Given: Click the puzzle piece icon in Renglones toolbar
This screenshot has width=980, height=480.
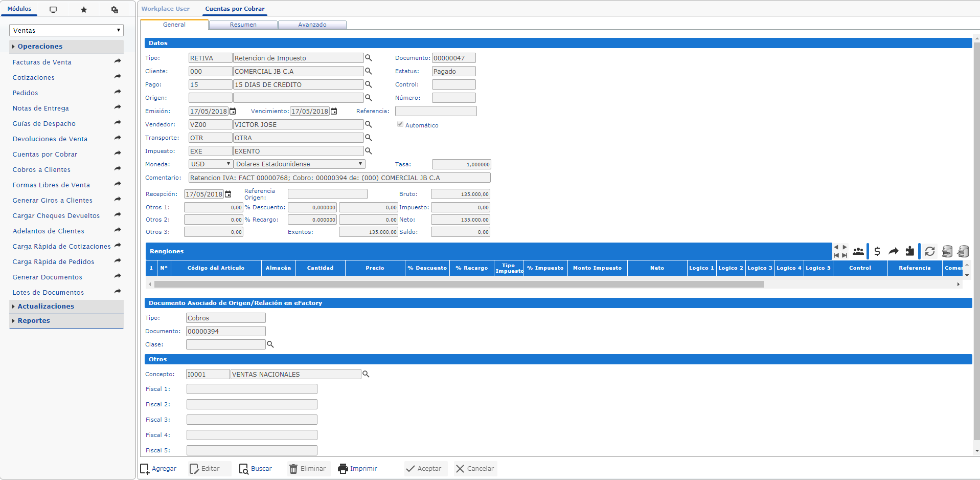Looking at the screenshot, I should point(909,251).
